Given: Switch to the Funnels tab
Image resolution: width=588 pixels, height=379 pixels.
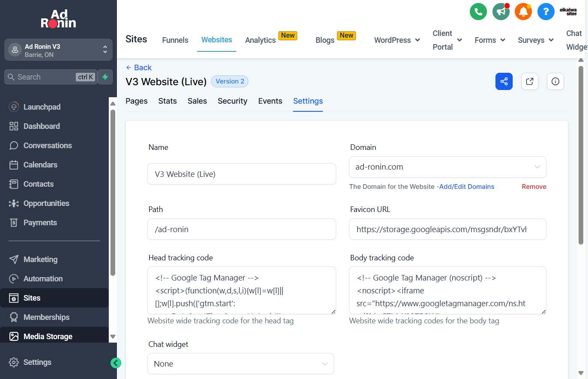Looking at the screenshot, I should 175,40.
